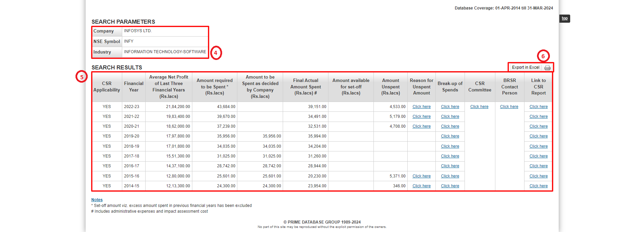Viewport: 644px width, 232px height.
Task: Click the 43,684.00 amount required value
Action: coord(226,107)
